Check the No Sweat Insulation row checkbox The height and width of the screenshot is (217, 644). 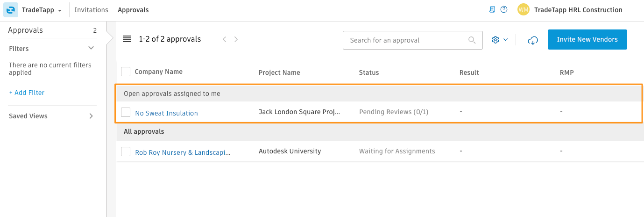coord(125,112)
